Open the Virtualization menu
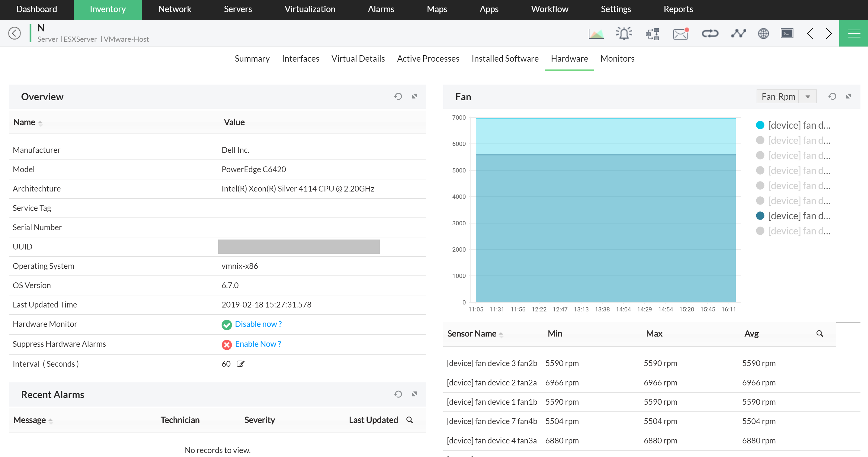The width and height of the screenshot is (868, 457). (x=310, y=9)
